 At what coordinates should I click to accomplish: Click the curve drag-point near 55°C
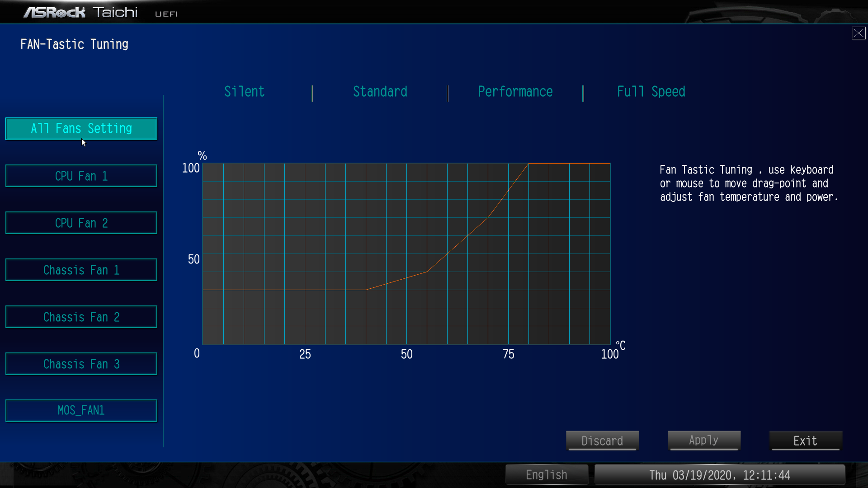pos(427,272)
